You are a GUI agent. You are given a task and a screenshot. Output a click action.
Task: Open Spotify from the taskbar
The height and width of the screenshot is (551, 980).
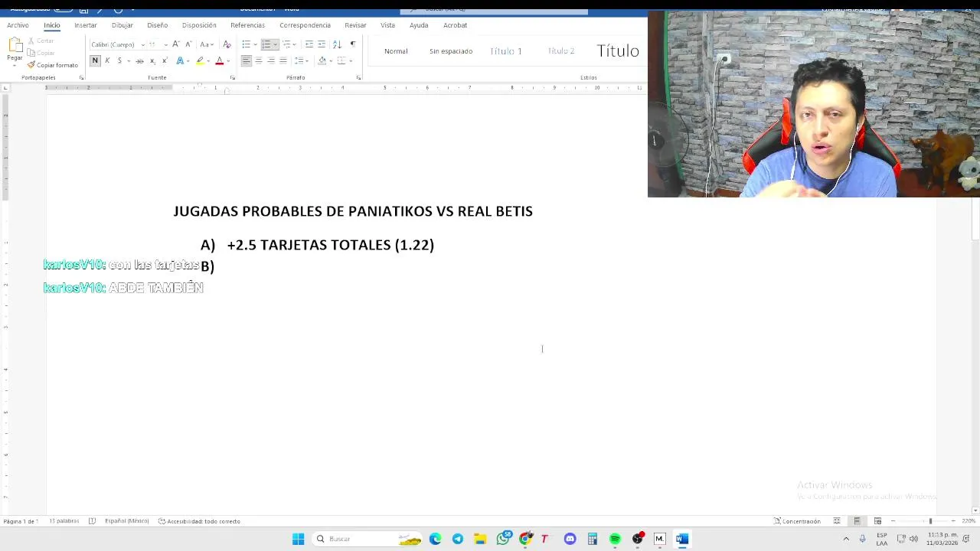[615, 539]
